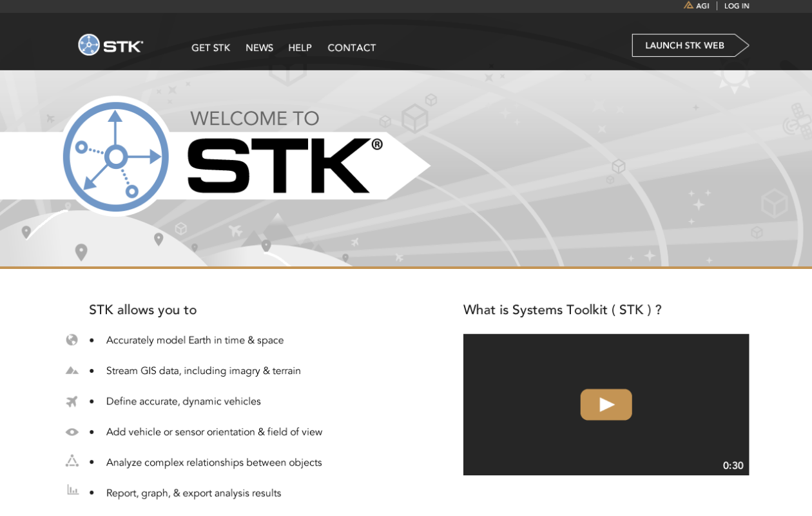Click the LOG IN link
Image resolution: width=812 pixels, height=516 pixels.
pyautogui.click(x=737, y=6)
